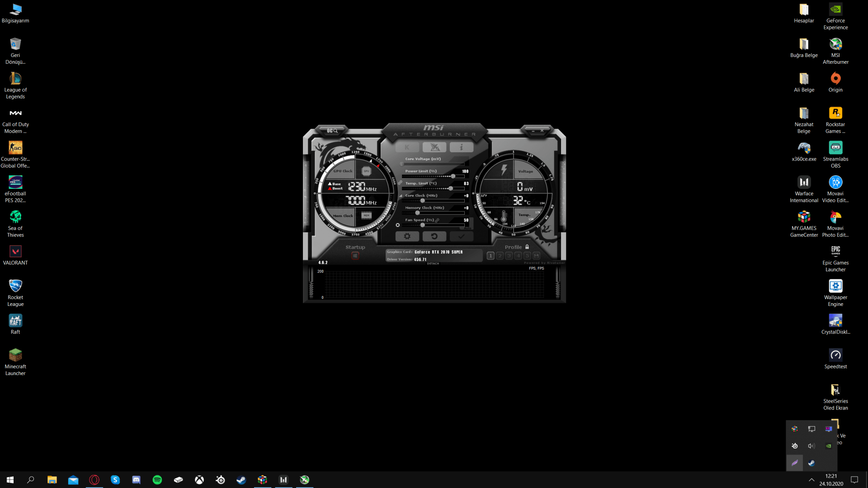The image size is (868, 488).
Task: Expand hidden system tray icons chevron
Action: (x=811, y=480)
